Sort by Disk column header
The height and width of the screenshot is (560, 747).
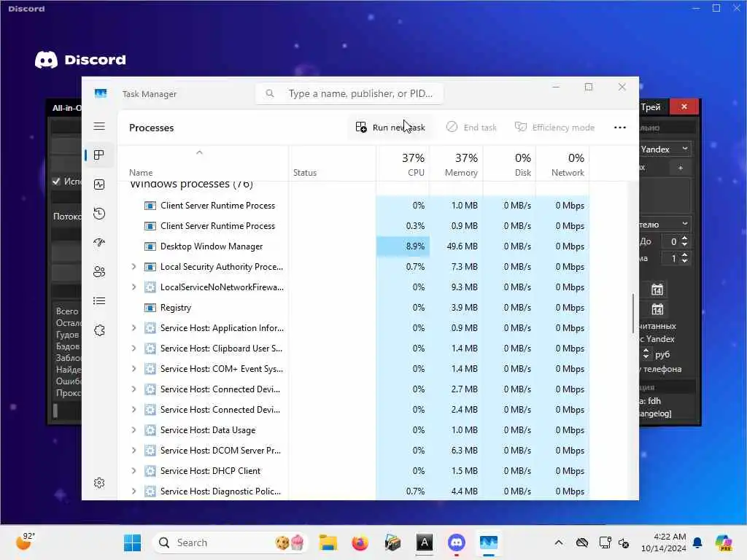coord(510,164)
